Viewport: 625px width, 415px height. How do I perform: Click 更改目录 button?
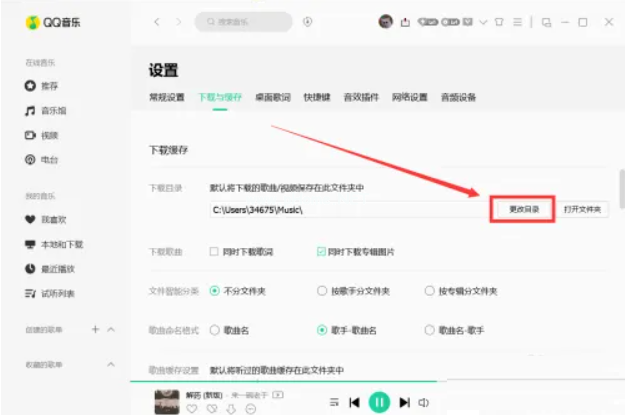[523, 209]
